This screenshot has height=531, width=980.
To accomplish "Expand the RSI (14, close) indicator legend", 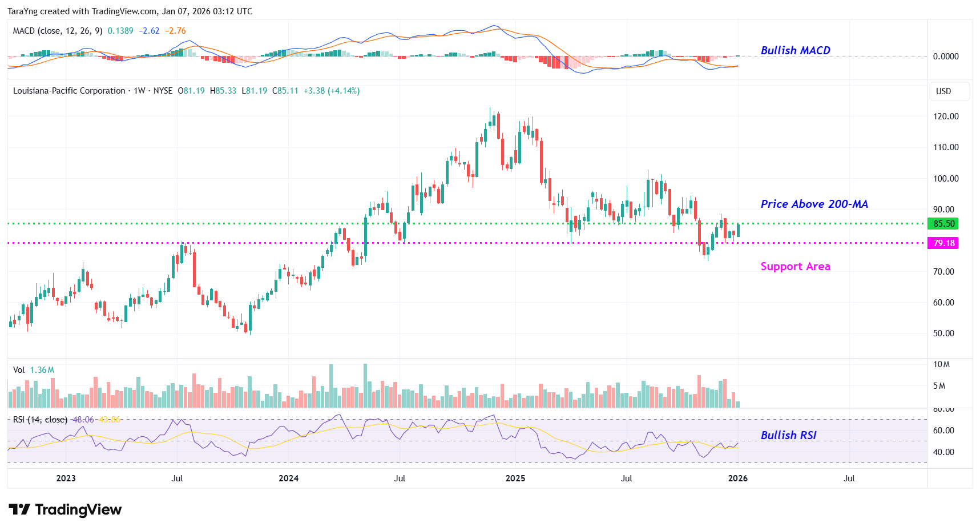I will (40, 420).
